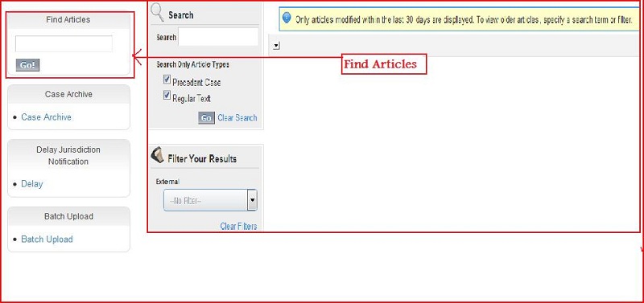Click the Filter Your Results funnel icon

(x=158, y=155)
